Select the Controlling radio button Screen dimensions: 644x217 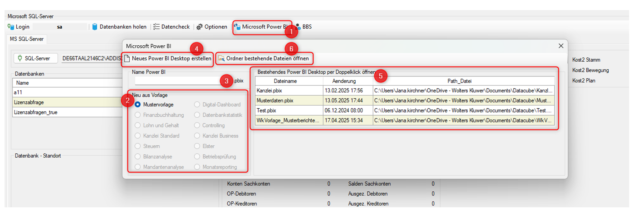(x=197, y=125)
